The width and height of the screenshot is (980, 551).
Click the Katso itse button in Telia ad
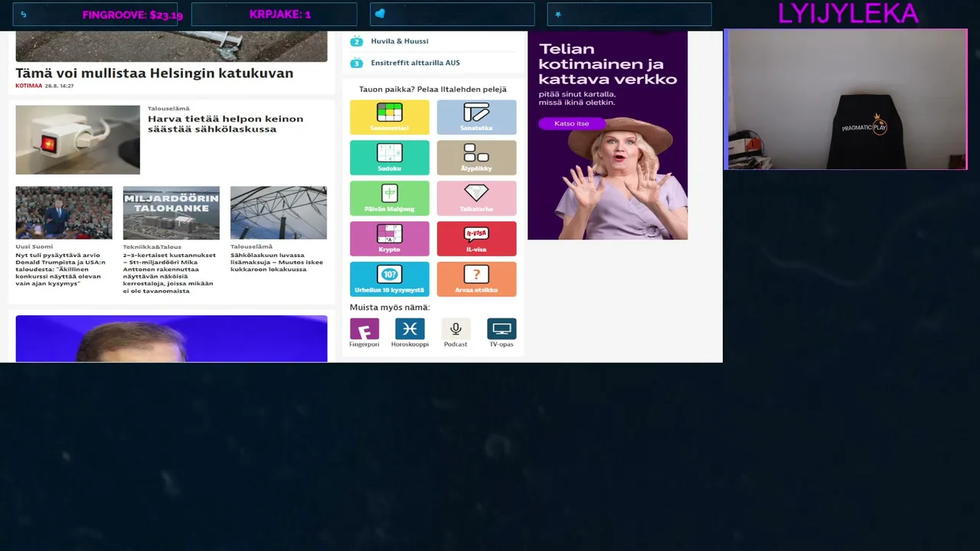(x=572, y=123)
